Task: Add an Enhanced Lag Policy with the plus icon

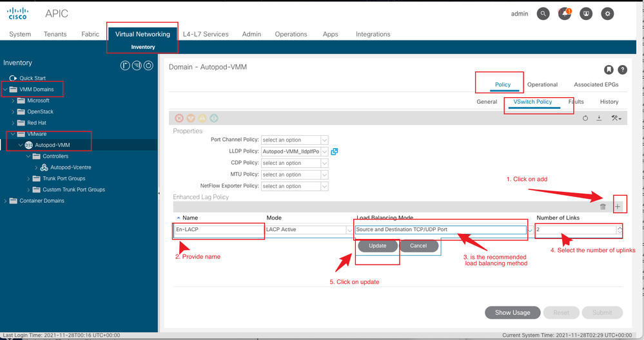Action: [618, 207]
